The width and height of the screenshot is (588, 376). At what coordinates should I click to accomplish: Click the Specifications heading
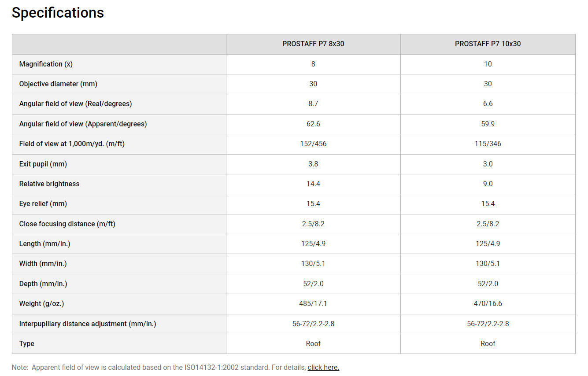58,13
